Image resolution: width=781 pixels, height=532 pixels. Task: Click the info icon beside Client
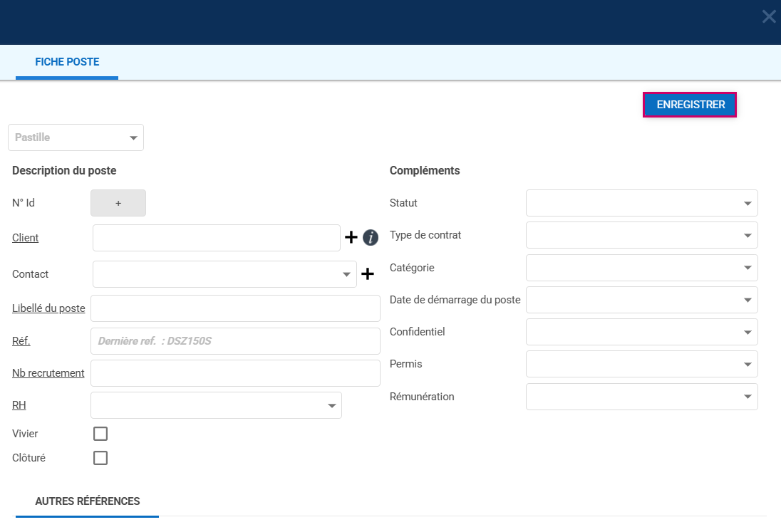(371, 238)
